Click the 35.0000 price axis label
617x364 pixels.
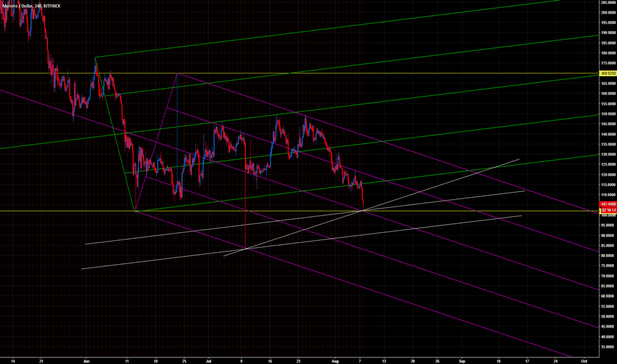tap(609, 347)
